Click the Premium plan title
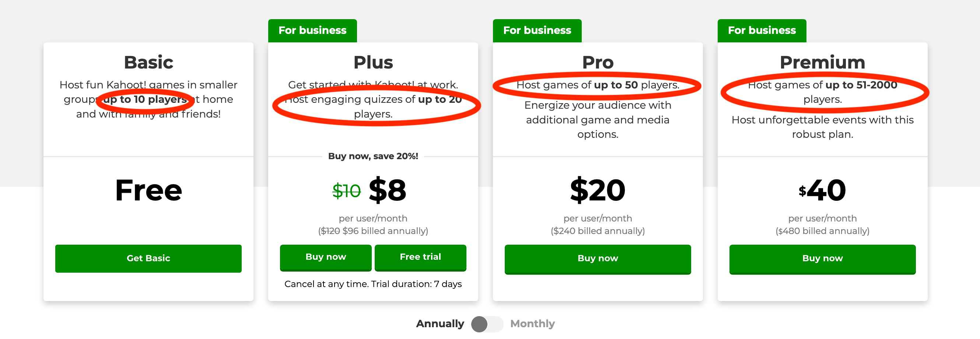This screenshot has height=339, width=980. point(822,62)
